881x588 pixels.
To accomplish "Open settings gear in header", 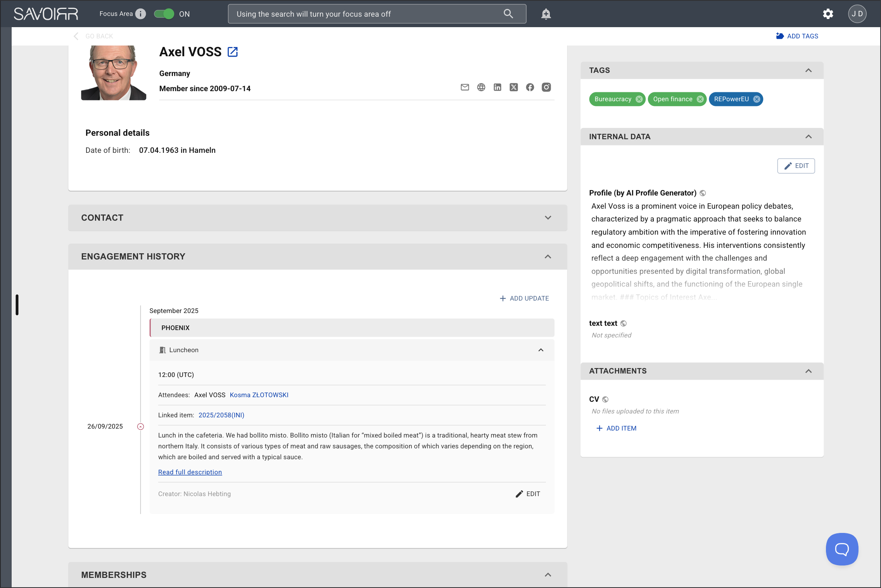I will click(828, 14).
